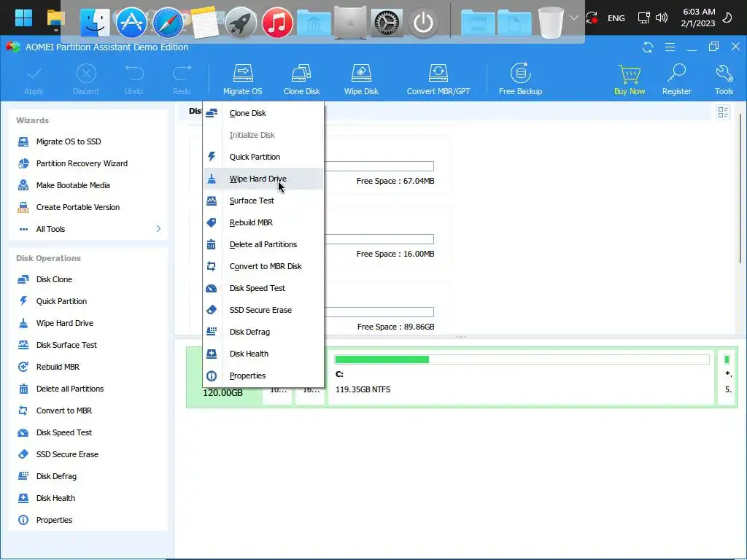The image size is (747, 560).
Task: Open Properties from context menu
Action: tap(263, 376)
